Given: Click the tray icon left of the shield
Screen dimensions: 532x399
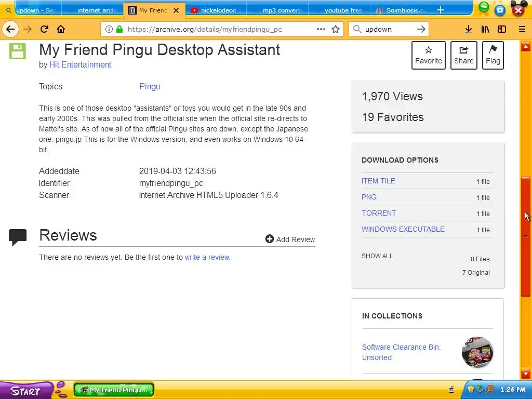Looking at the screenshot, I should (451, 390).
